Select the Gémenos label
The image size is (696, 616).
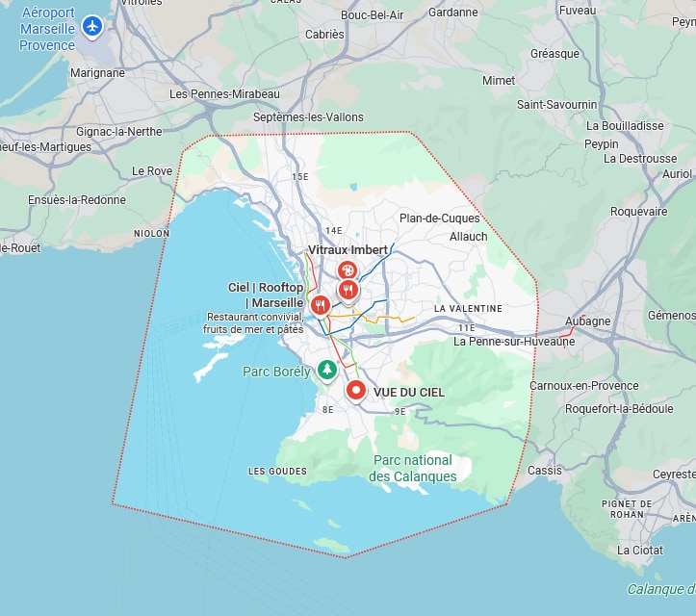click(672, 316)
